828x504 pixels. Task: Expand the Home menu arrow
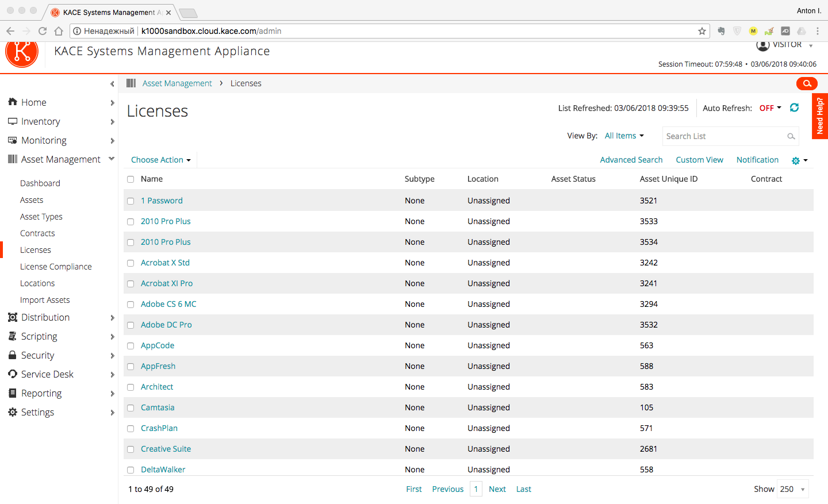[x=112, y=102]
